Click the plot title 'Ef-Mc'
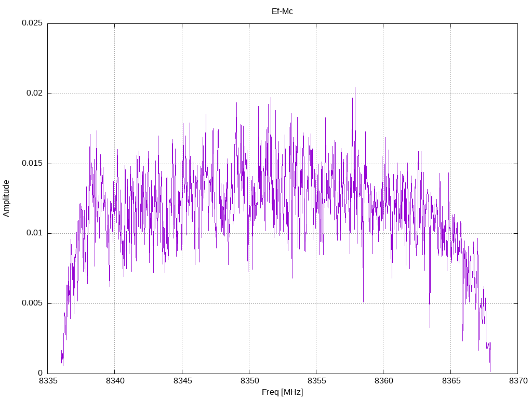The height and width of the screenshot is (399, 532). 282,11
